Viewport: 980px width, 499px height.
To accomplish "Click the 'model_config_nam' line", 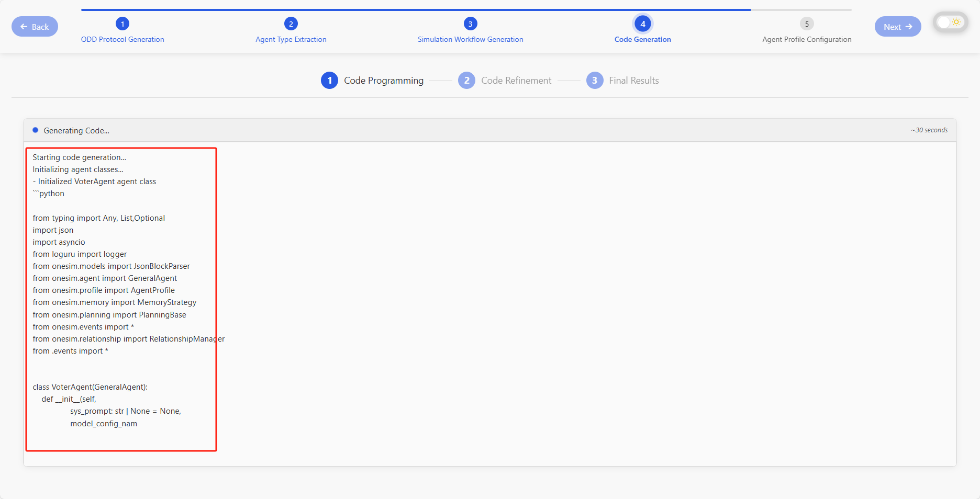I will point(104,424).
